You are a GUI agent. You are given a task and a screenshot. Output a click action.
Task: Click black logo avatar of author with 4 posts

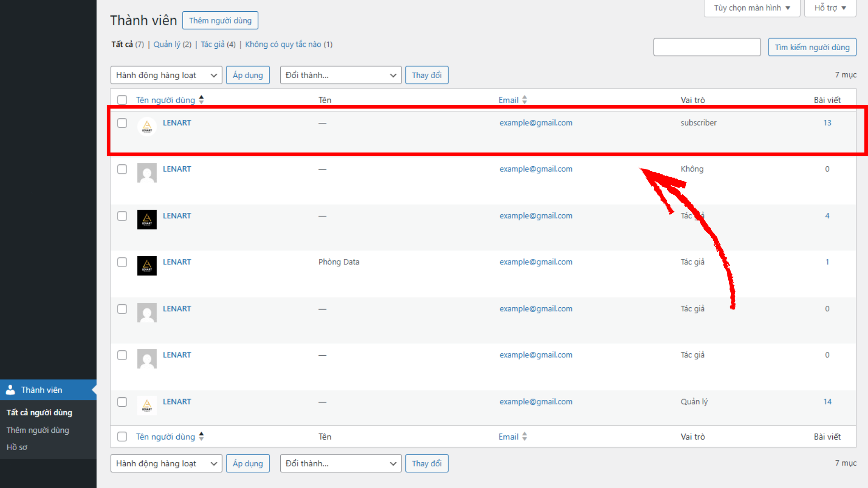(x=147, y=220)
